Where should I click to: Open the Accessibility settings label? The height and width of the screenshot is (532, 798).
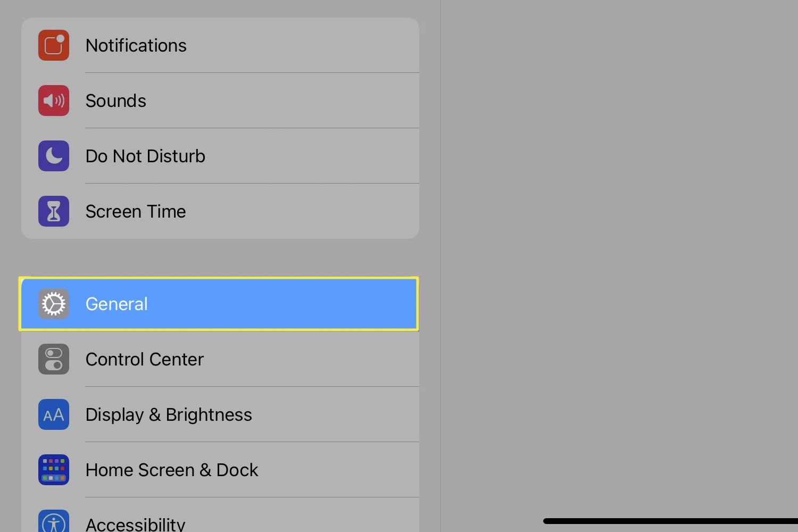(136, 525)
